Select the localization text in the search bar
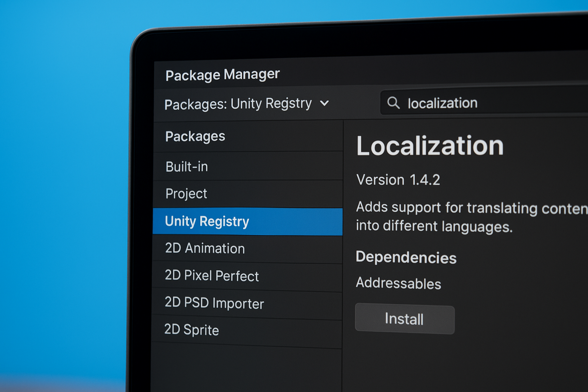 coord(442,103)
